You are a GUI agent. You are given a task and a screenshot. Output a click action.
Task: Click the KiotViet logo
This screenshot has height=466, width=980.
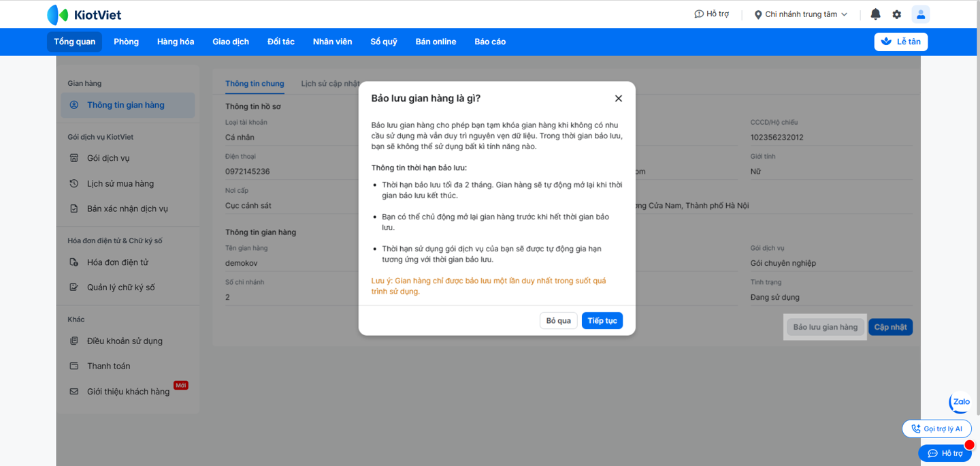tap(84, 14)
